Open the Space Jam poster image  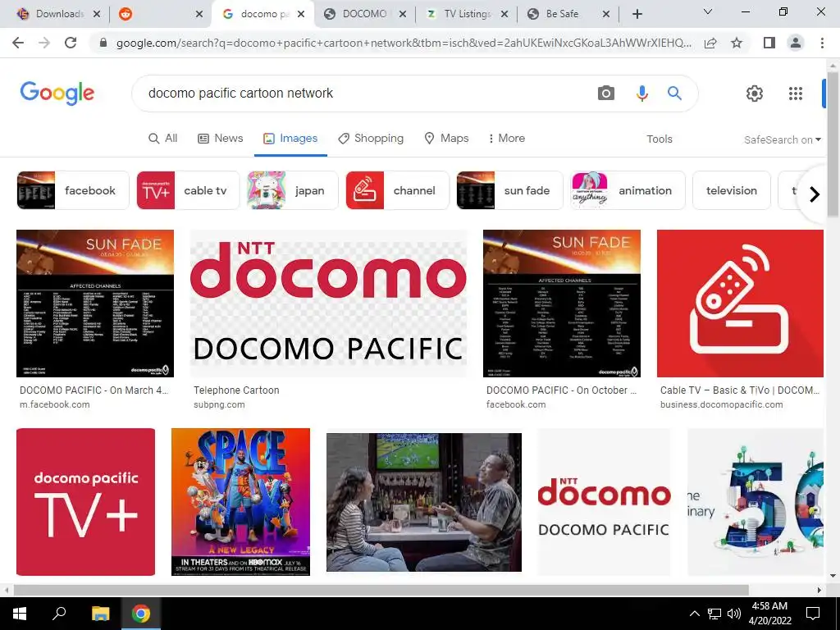pyautogui.click(x=240, y=502)
